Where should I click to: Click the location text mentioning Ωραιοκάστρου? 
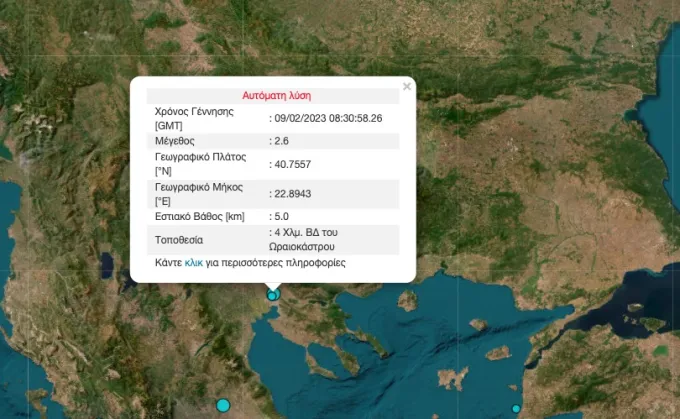click(303, 239)
